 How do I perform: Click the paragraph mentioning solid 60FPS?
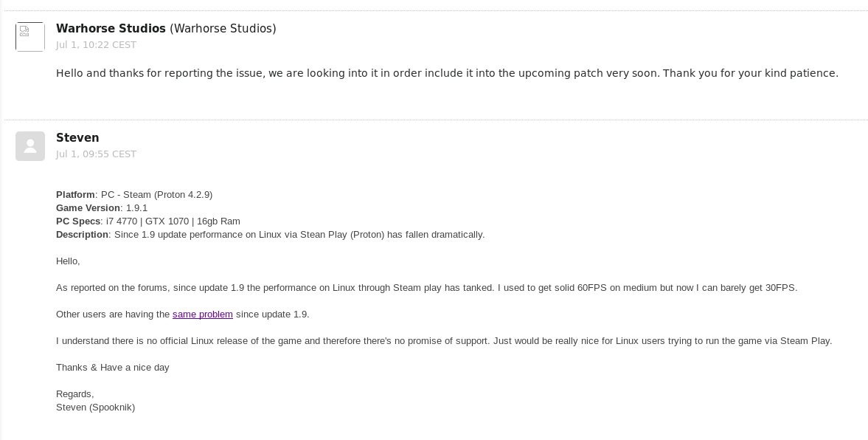[x=426, y=288]
